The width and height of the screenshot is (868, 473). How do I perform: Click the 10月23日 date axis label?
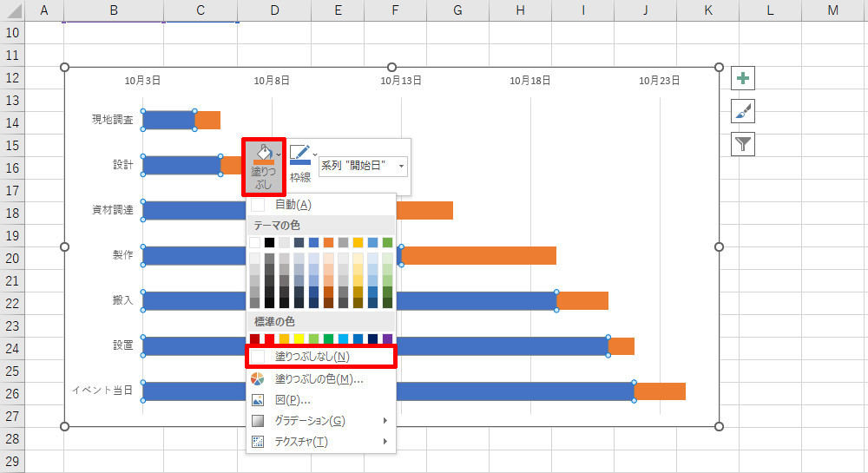coord(660,81)
